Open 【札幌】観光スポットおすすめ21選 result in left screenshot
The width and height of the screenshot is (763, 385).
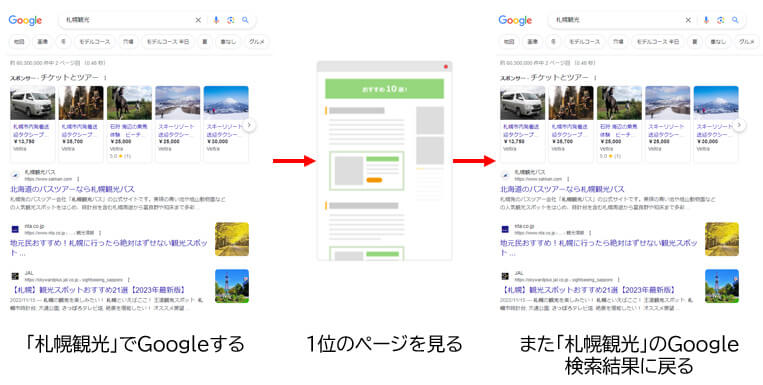click(99, 290)
